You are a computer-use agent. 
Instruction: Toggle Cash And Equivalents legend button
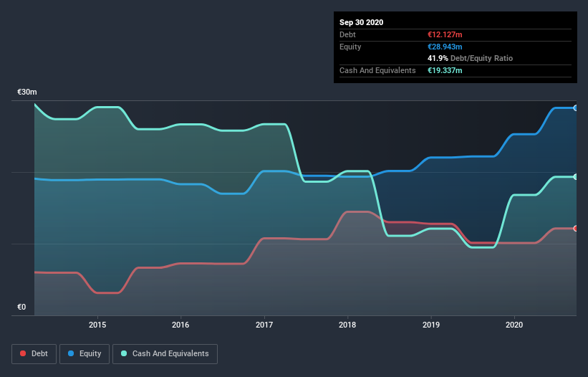[x=165, y=354]
